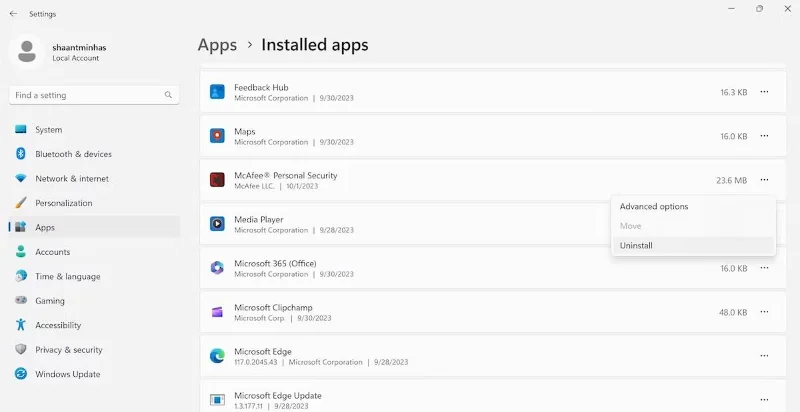Click the Apps breadcrumb link
Viewport: 800px width, 412px height.
[217, 45]
